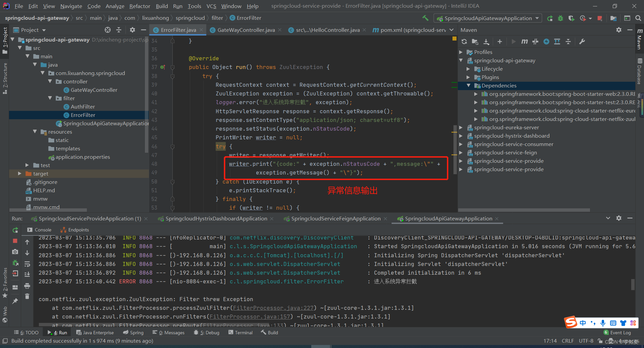Expand Lifecycle node in Maven panel

coord(469,69)
